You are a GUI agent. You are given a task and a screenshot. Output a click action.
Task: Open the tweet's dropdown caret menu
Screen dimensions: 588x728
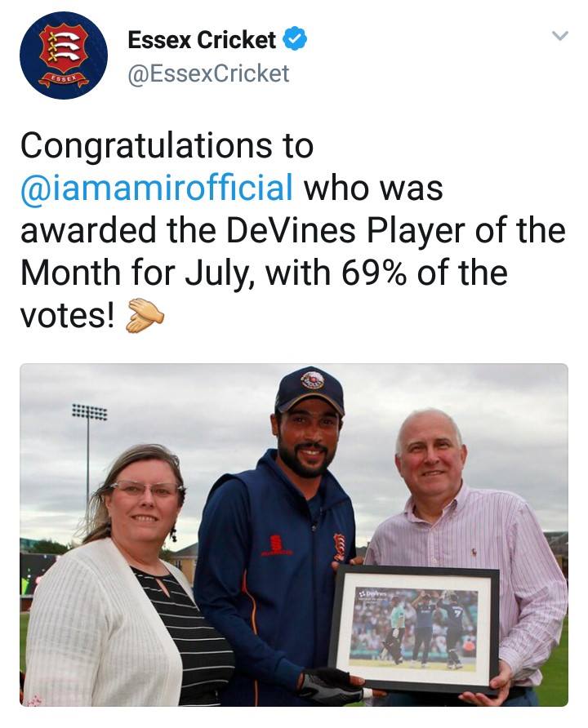click(561, 34)
